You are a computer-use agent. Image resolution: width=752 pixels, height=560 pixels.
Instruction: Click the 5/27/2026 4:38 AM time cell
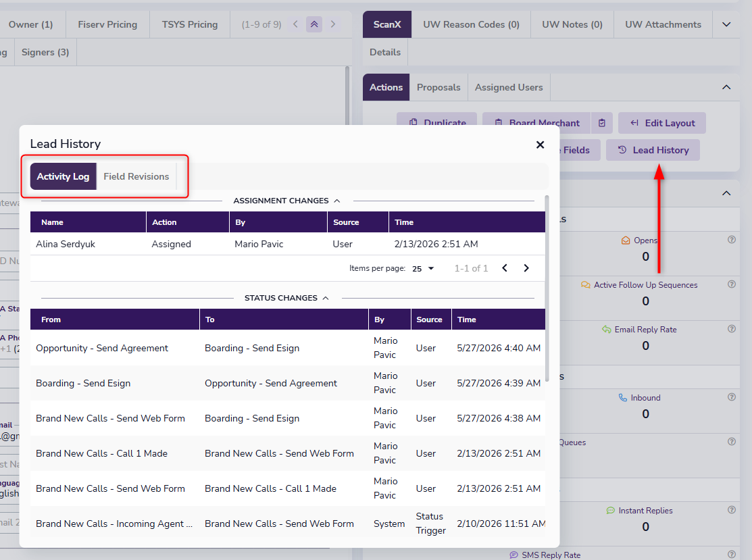(499, 418)
